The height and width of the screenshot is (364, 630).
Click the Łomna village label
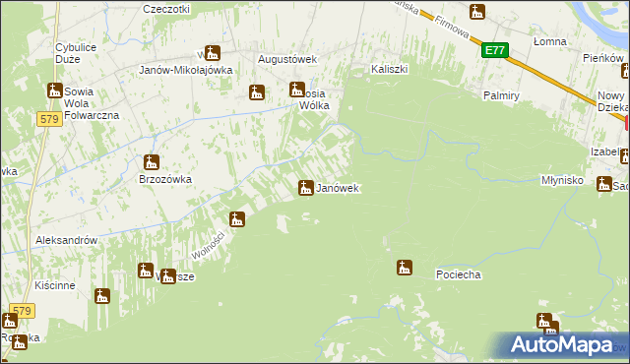coord(550,41)
